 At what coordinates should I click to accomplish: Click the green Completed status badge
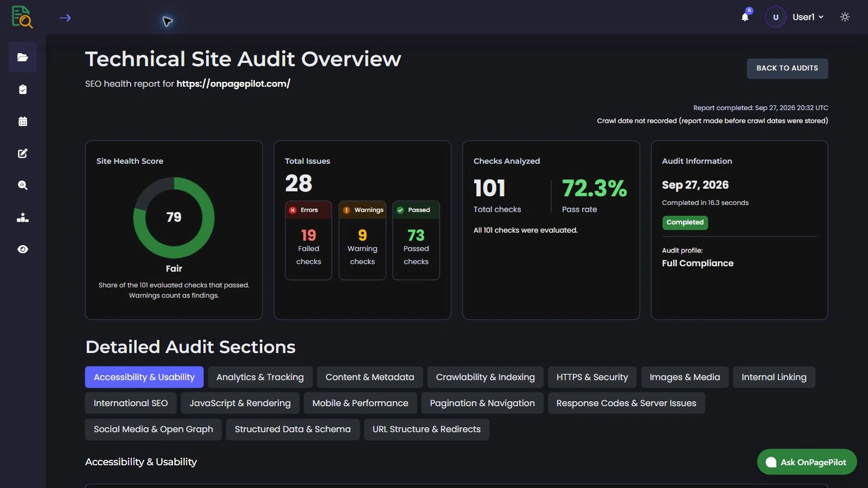(x=685, y=222)
